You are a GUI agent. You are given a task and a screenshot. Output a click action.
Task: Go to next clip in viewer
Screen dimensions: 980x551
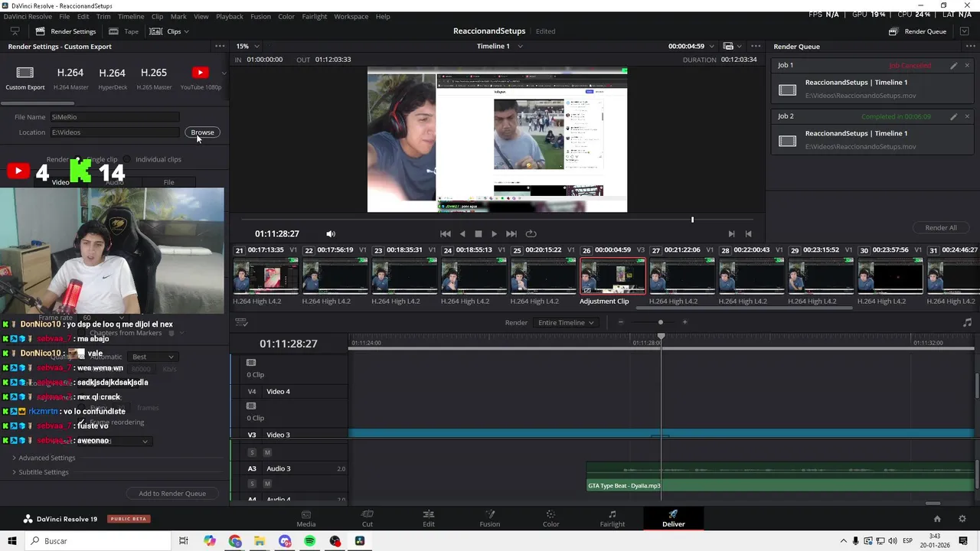click(x=731, y=233)
